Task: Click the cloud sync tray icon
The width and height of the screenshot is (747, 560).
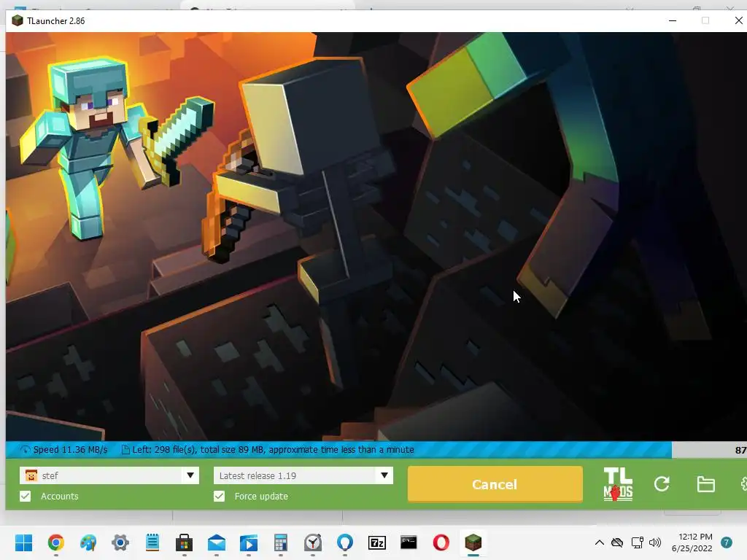Action: 617,542
